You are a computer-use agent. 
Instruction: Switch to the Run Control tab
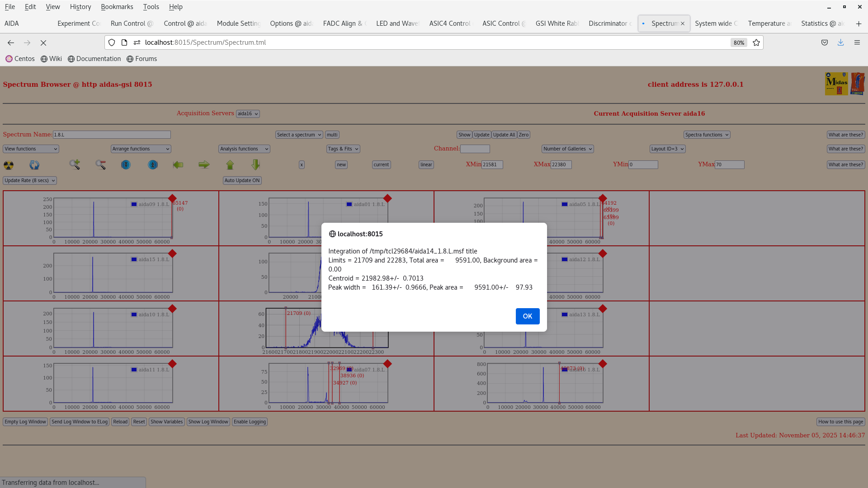tap(132, 23)
